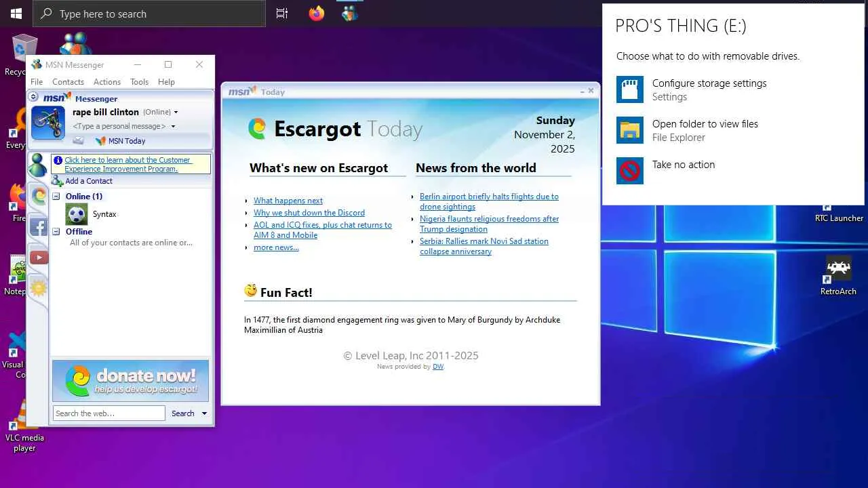
Task: Collapse the Messenger header with the round chevron
Action: (x=33, y=98)
